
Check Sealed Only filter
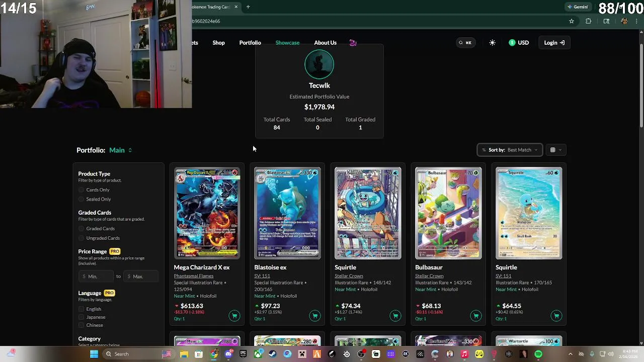coord(82,200)
